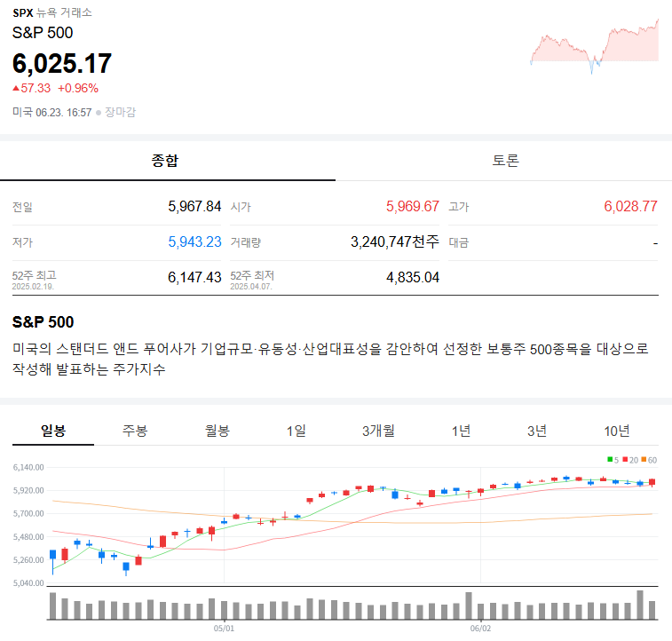Click the 52-week low value 4,835.04
Image resolution: width=672 pixels, height=641 pixels.
pos(413,277)
